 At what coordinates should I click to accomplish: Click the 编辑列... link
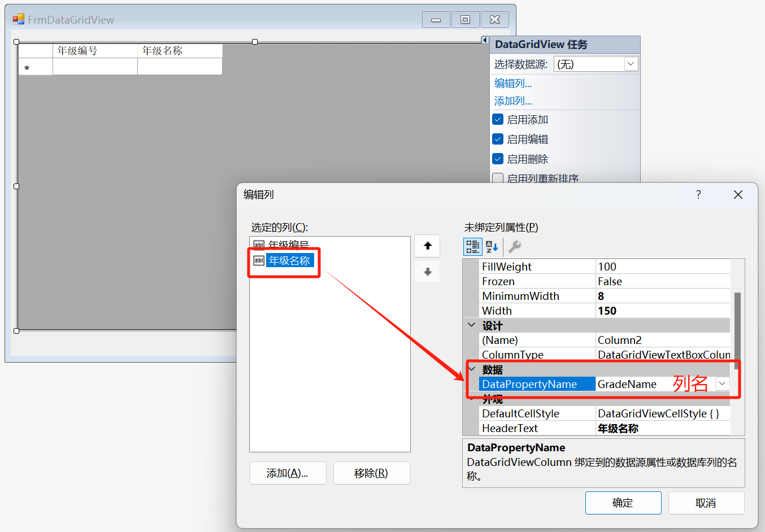coord(513,84)
